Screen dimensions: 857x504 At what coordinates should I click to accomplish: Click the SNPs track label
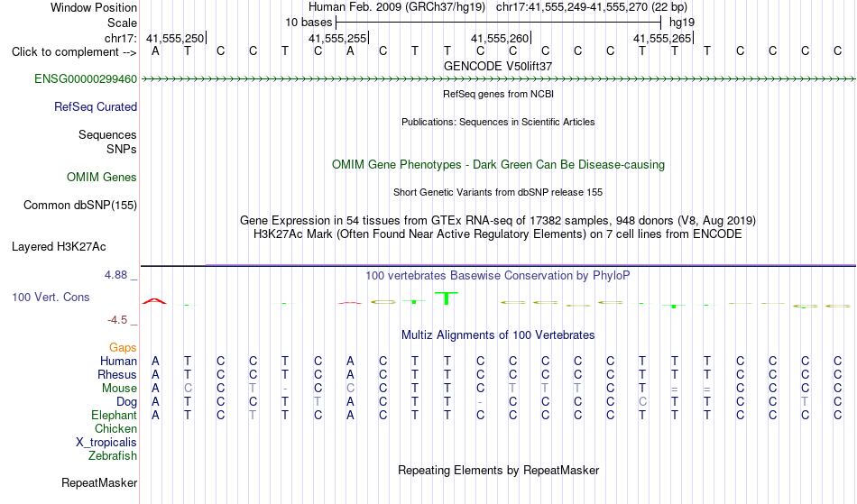pos(122,149)
